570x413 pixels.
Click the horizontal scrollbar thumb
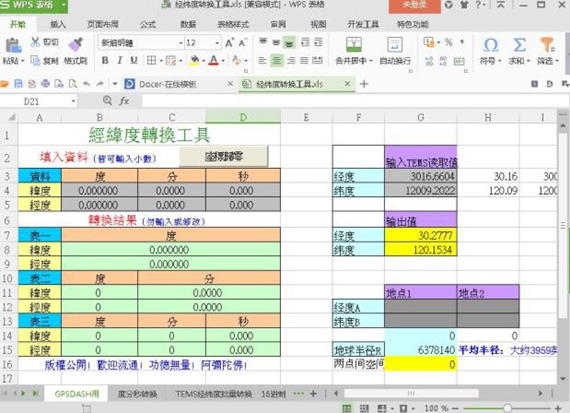point(411,393)
